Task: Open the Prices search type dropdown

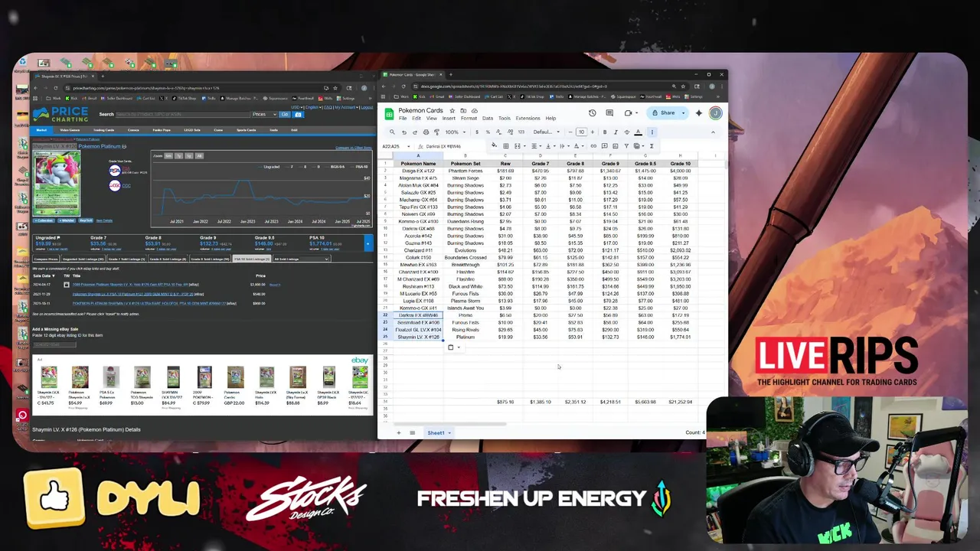Action: pyautogui.click(x=264, y=114)
